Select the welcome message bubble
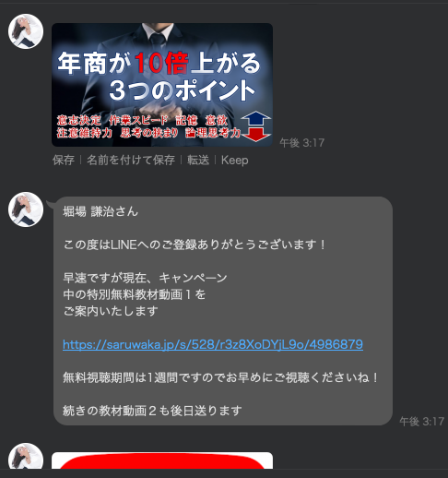This screenshot has height=478, width=448. coord(223,311)
